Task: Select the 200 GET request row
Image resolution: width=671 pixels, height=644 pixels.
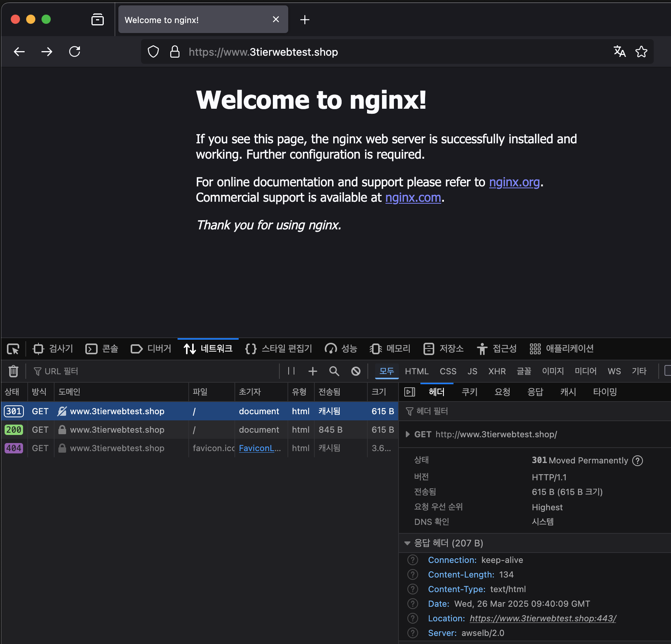Action: pos(199,430)
